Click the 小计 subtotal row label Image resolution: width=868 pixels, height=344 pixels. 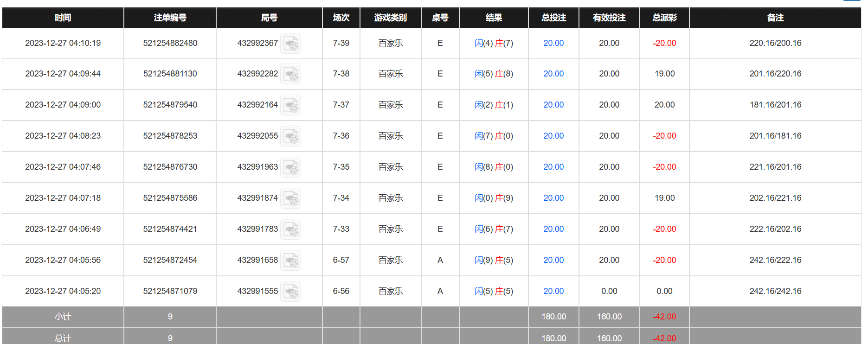pos(63,317)
